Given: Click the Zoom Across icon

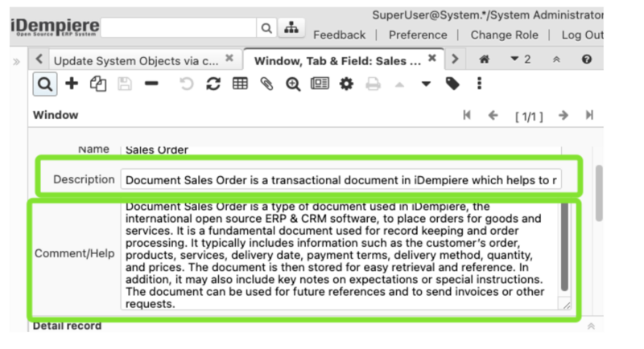Looking at the screenshot, I should [293, 84].
